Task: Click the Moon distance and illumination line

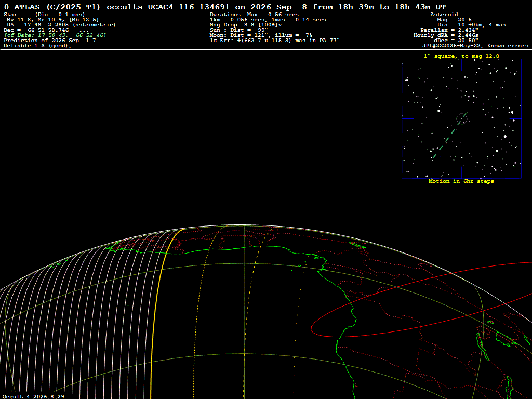Action: (x=261, y=35)
